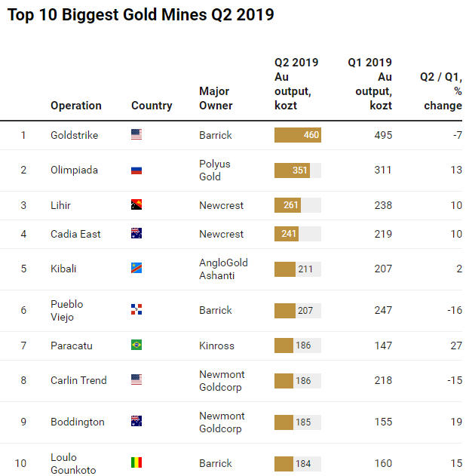The image size is (466, 476).
Task: Click the Australian flag beside Boddington
Action: coord(136,422)
